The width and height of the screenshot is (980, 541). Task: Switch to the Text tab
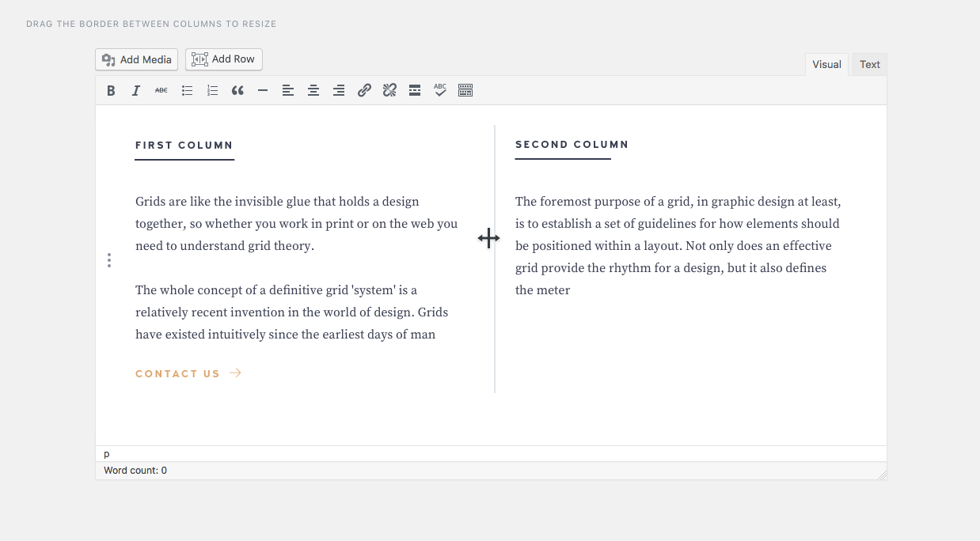click(870, 65)
